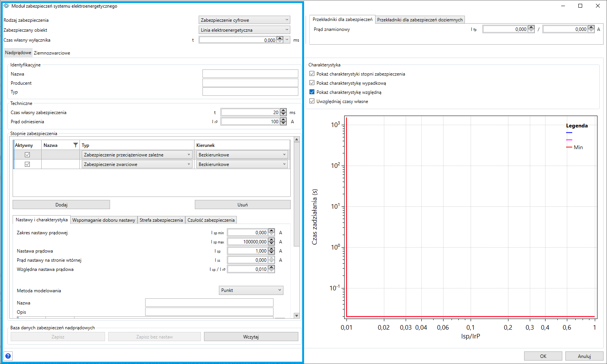Adjust second Prąd znamionowy spinner

point(591,29)
